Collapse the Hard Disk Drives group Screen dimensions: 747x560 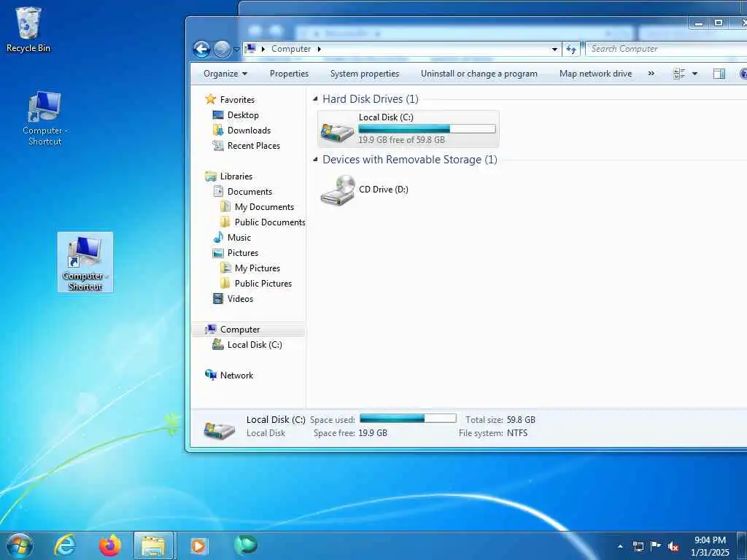pyautogui.click(x=315, y=99)
